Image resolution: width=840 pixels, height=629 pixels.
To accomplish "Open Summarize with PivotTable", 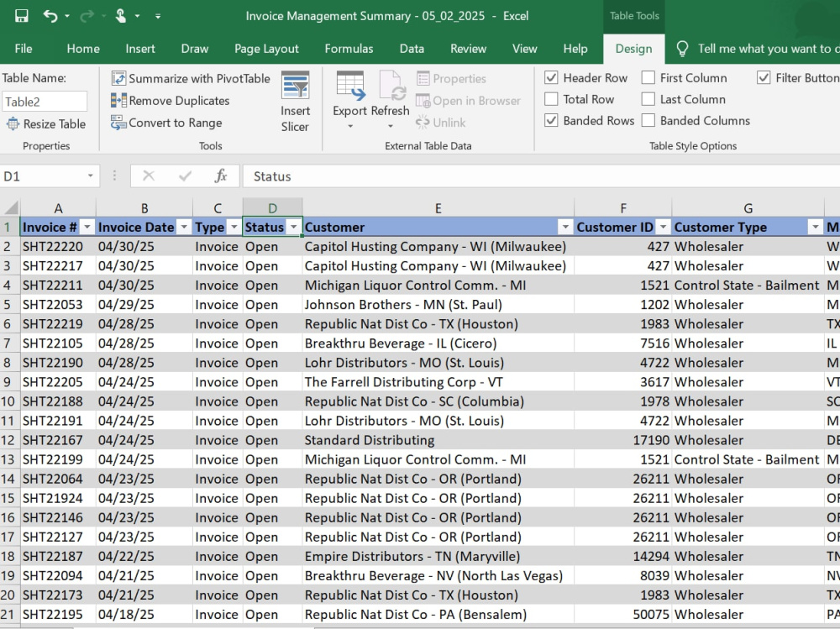I will 191,79.
